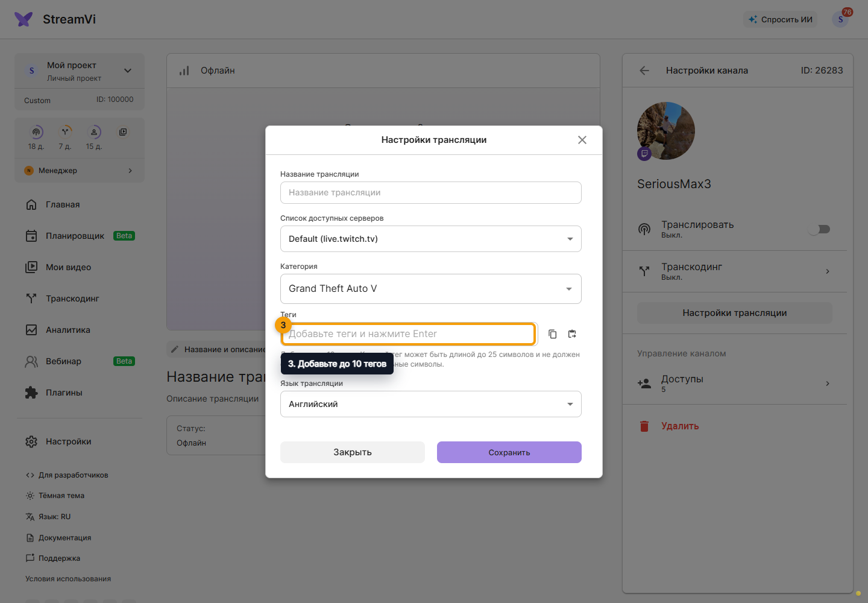The image size is (868, 603).
Task: Click the video library icon in the limits row
Action: tap(123, 132)
